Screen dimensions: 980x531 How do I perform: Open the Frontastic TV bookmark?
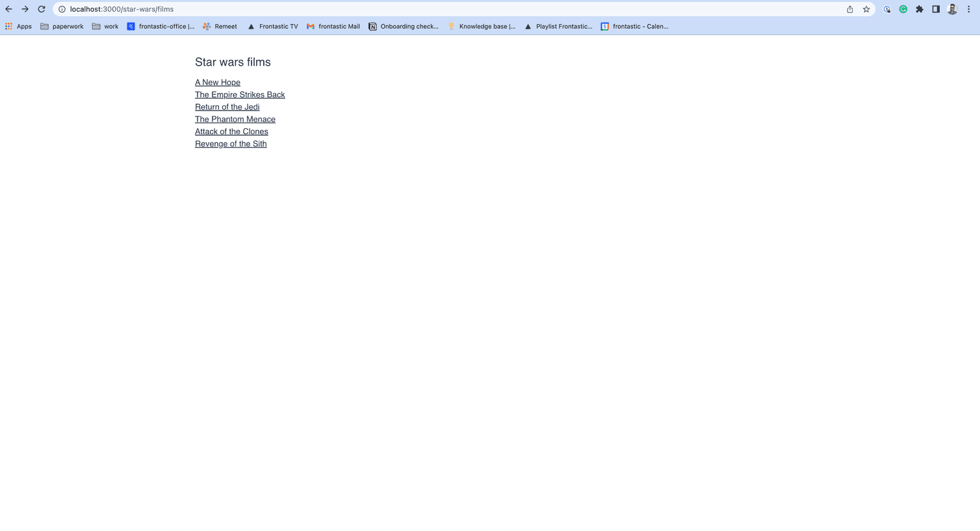click(273, 27)
